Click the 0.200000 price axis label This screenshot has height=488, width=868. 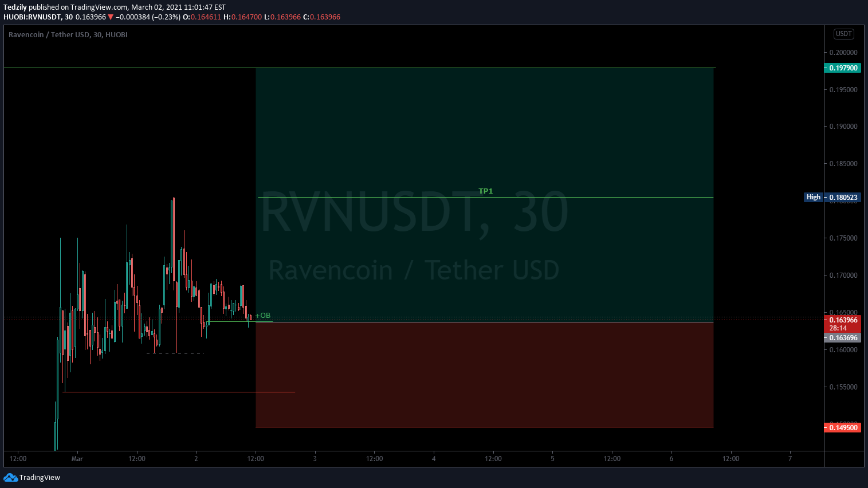coord(843,53)
